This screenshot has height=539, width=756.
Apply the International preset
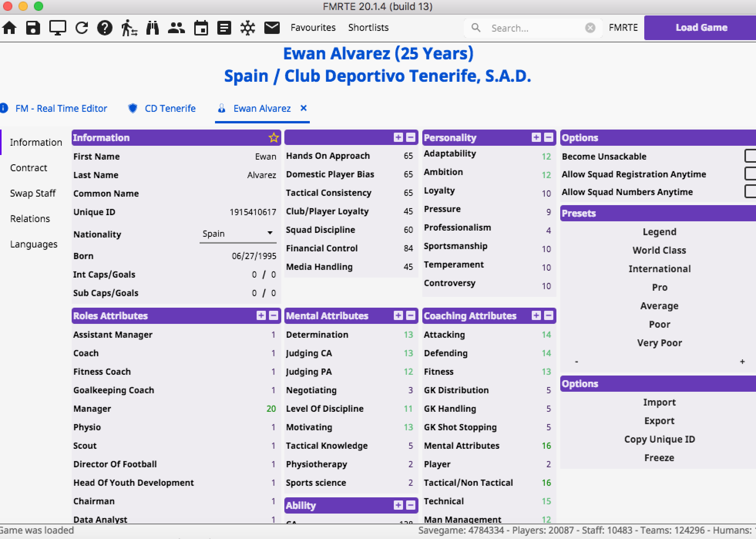[x=659, y=269]
